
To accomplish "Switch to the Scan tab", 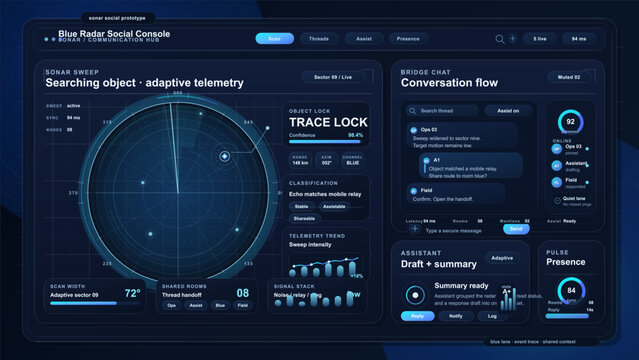I will coord(275,39).
